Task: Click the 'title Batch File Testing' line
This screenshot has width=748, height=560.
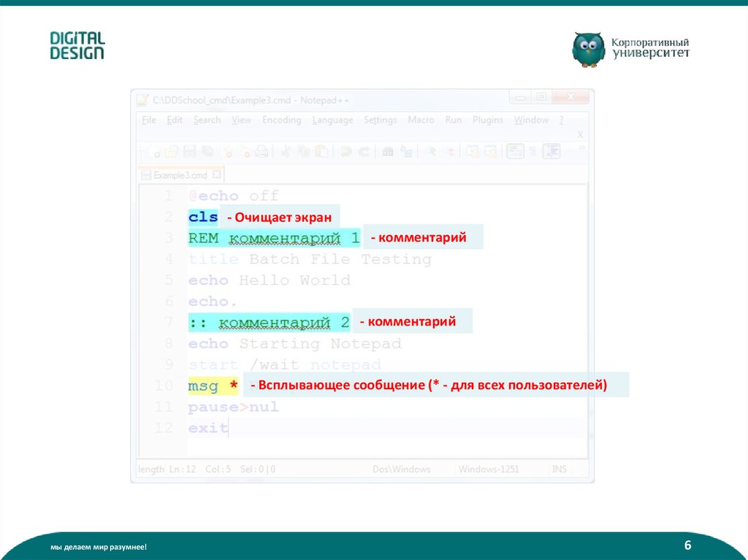Action: coord(310,259)
